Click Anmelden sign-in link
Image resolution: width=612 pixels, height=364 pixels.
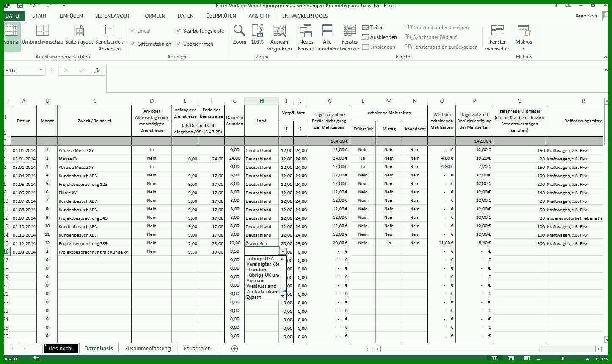tap(587, 16)
